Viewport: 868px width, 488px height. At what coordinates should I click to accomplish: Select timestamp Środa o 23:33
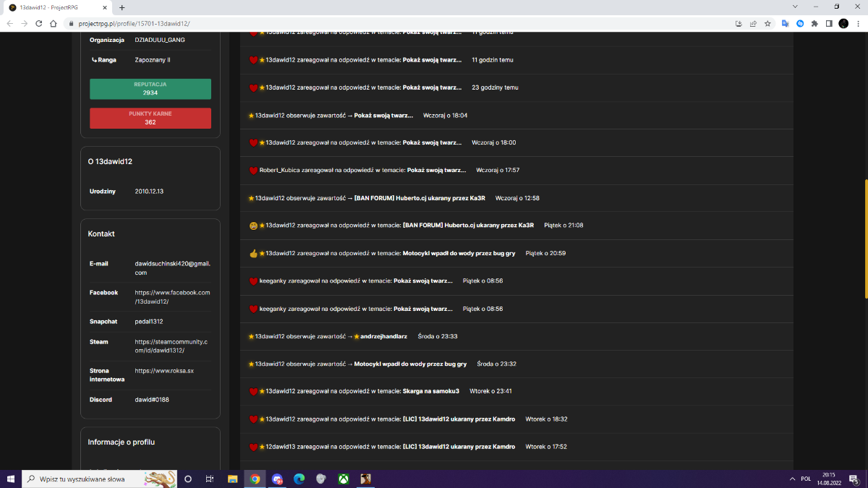click(438, 336)
